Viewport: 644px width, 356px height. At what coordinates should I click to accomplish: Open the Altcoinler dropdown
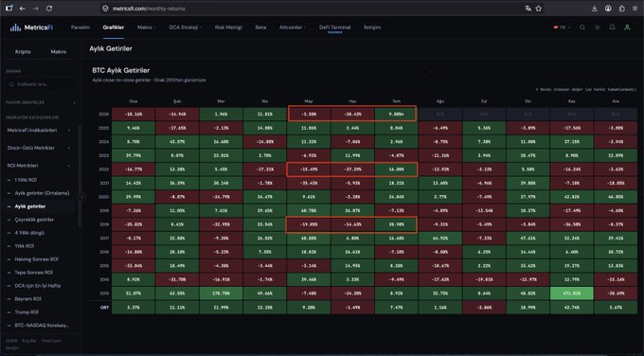(293, 27)
